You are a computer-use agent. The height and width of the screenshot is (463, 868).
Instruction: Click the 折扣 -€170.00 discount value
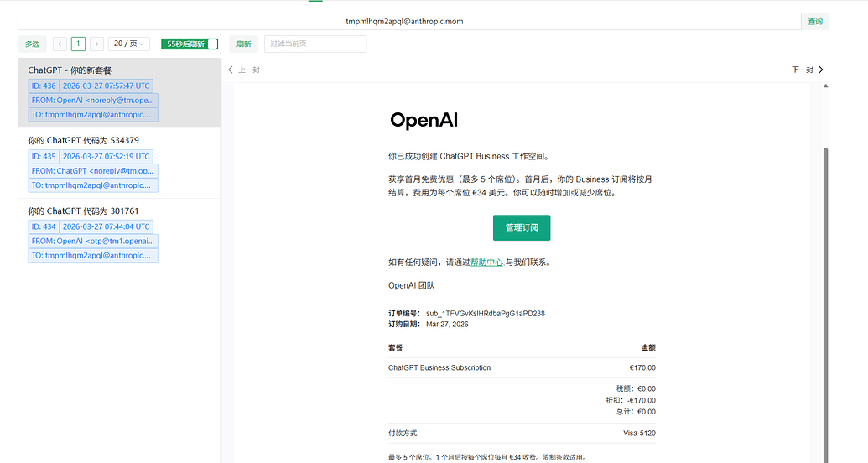click(641, 400)
